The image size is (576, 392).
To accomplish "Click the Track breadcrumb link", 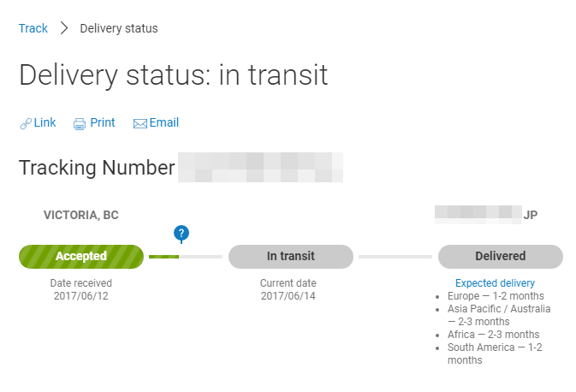I will [x=33, y=28].
